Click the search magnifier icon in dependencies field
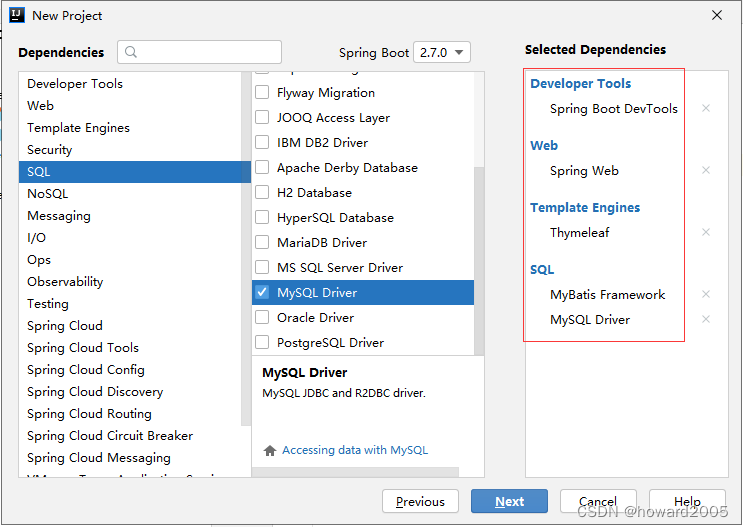The height and width of the screenshot is (527, 743). pos(132,52)
